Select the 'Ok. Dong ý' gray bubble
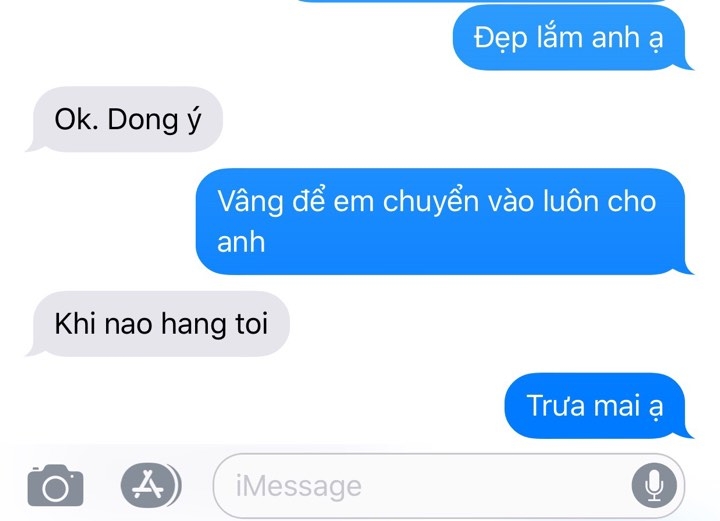Viewport: 720px width, 521px height. 124,119
